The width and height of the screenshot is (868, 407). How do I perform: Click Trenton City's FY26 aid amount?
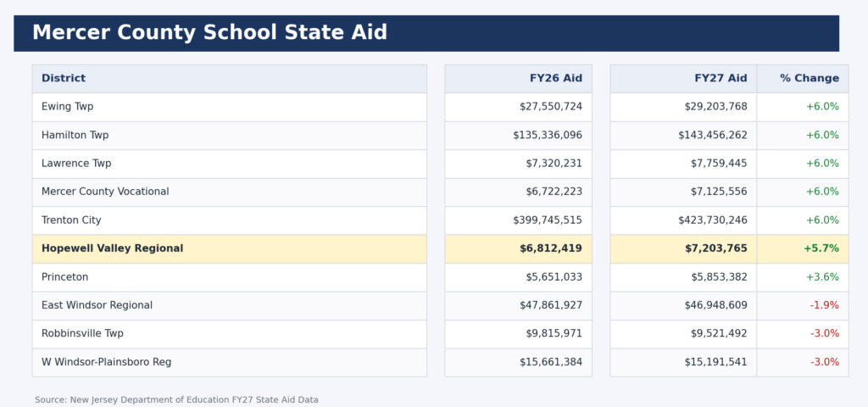(547, 220)
